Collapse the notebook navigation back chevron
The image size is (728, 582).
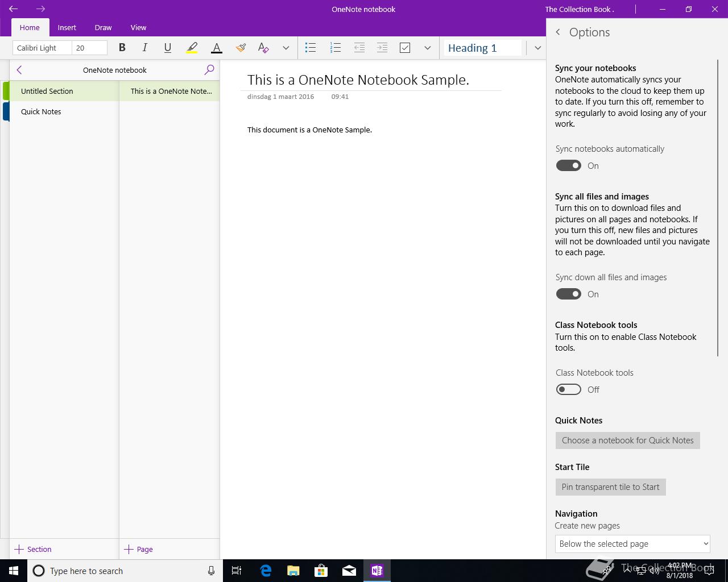click(x=19, y=70)
